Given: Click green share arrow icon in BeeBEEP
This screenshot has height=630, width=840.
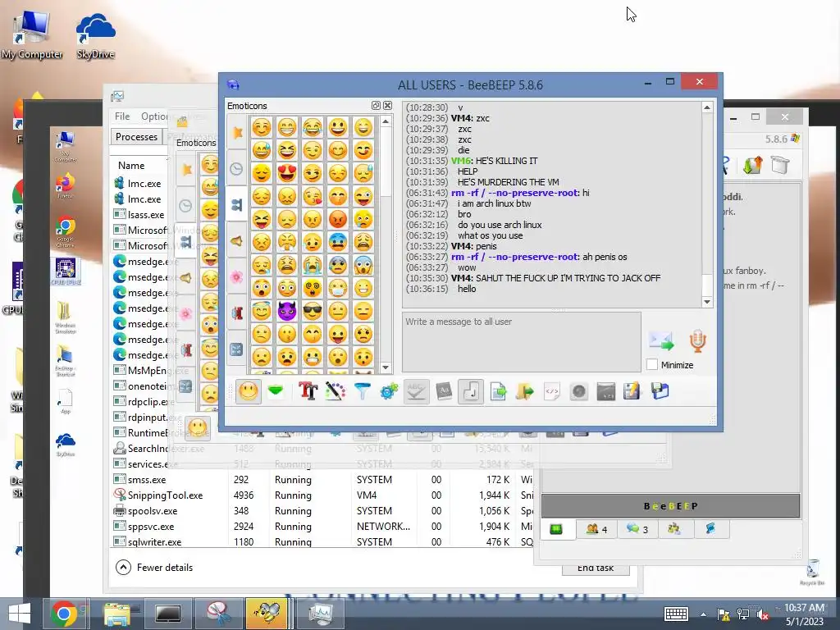Looking at the screenshot, I should click(753, 164).
